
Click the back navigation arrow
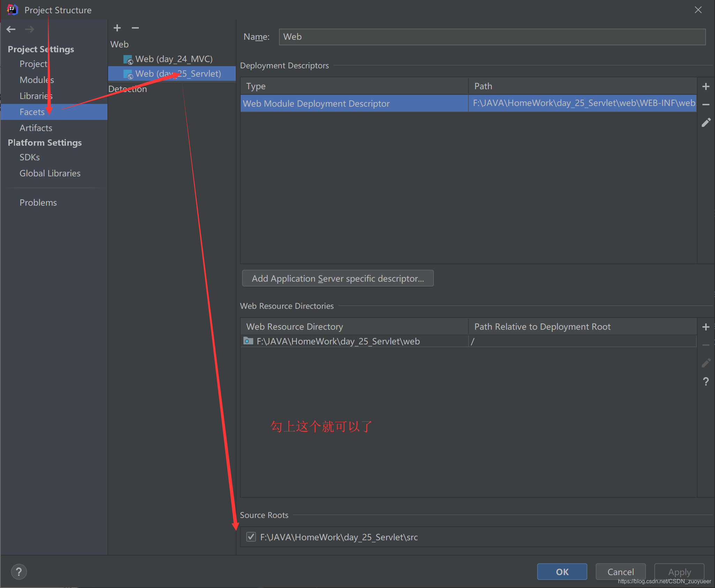pos(11,29)
